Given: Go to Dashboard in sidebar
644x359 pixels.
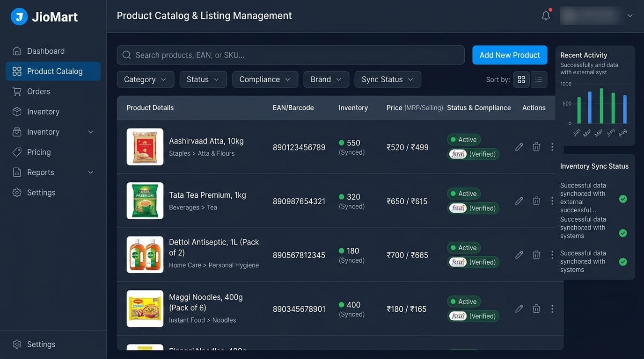Looking at the screenshot, I should [53, 51].
